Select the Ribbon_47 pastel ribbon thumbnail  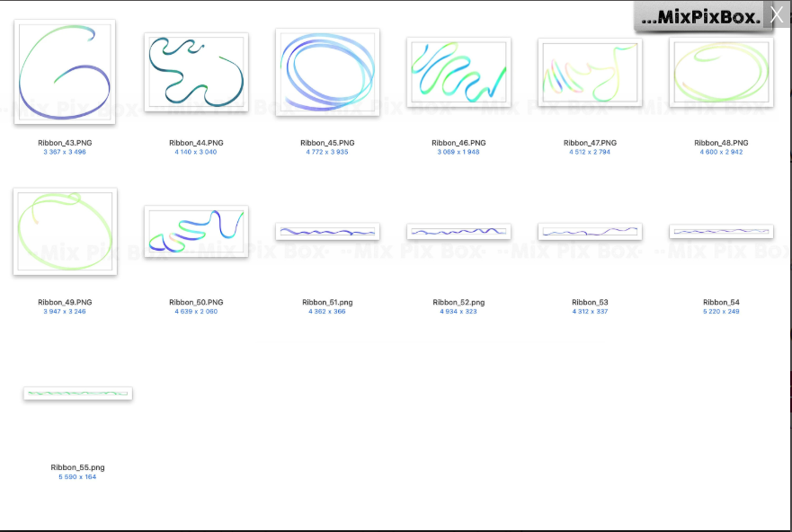[x=590, y=72]
